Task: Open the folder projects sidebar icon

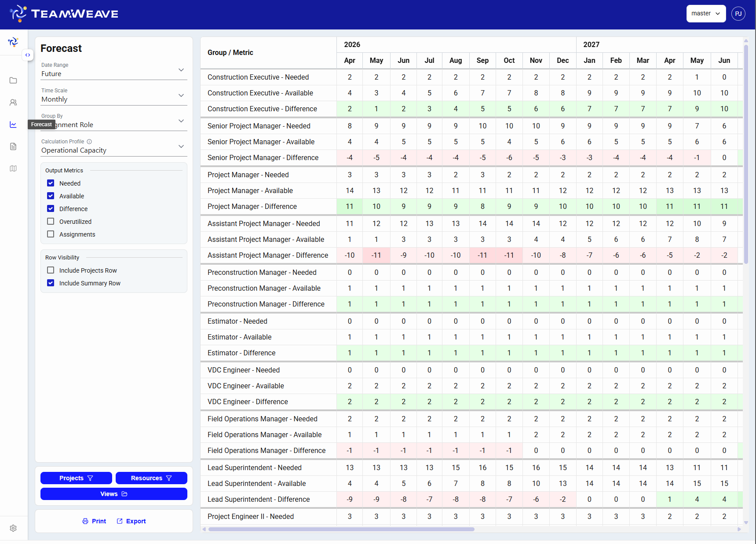Action: (13, 80)
